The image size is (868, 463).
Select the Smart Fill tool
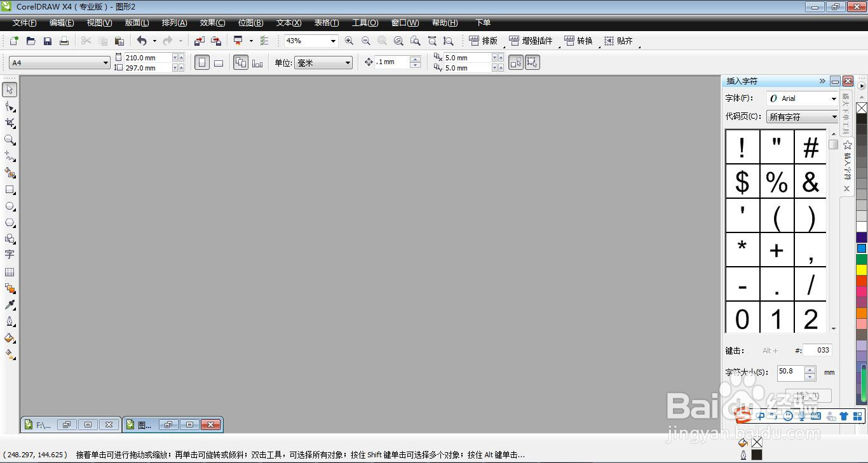coord(10,173)
